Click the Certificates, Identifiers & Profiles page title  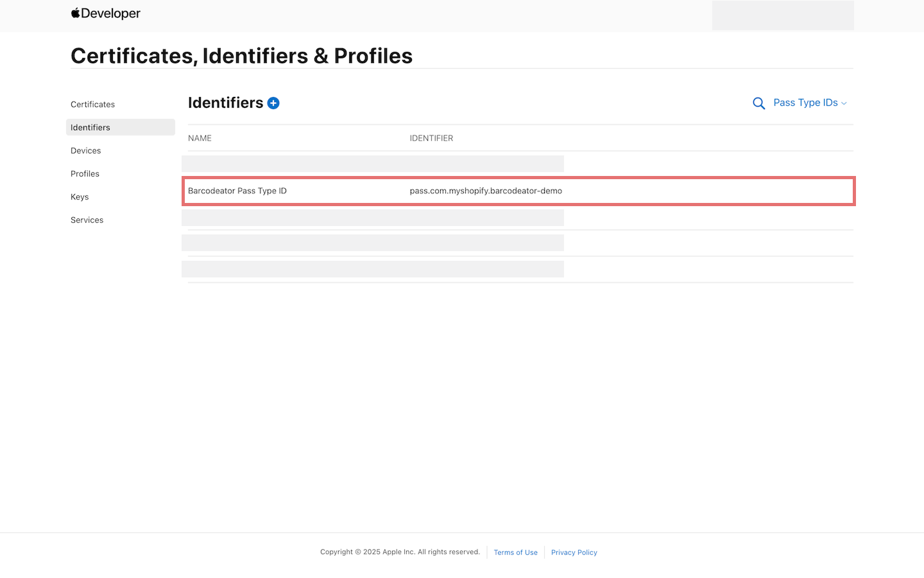point(242,56)
